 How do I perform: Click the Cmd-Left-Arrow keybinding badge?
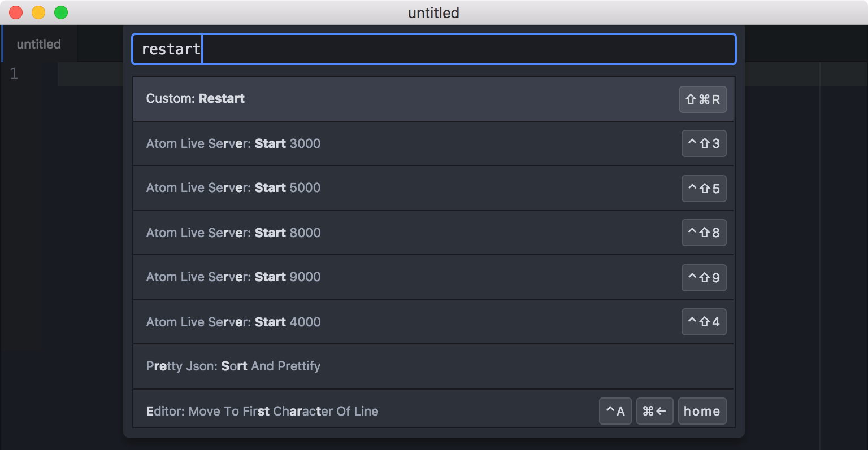(654, 411)
